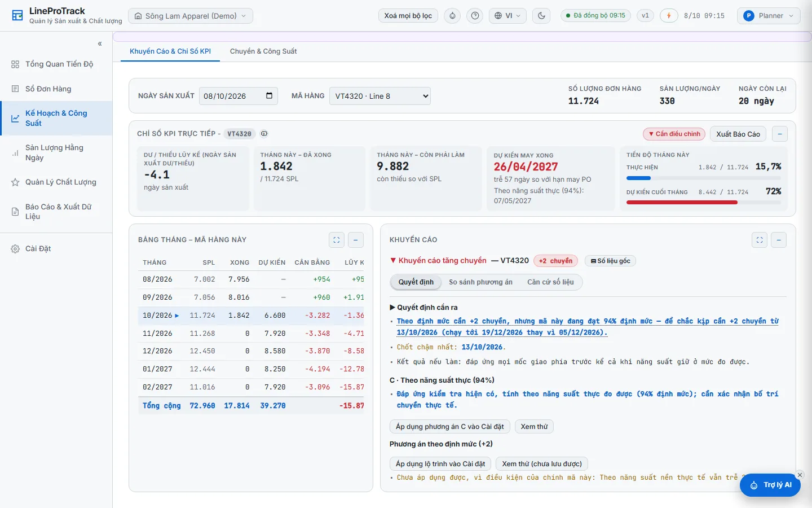Screen dimensions: 812x508
Task: Expand the Khuyến Cáo panel to fullscreen
Action: coord(760,240)
